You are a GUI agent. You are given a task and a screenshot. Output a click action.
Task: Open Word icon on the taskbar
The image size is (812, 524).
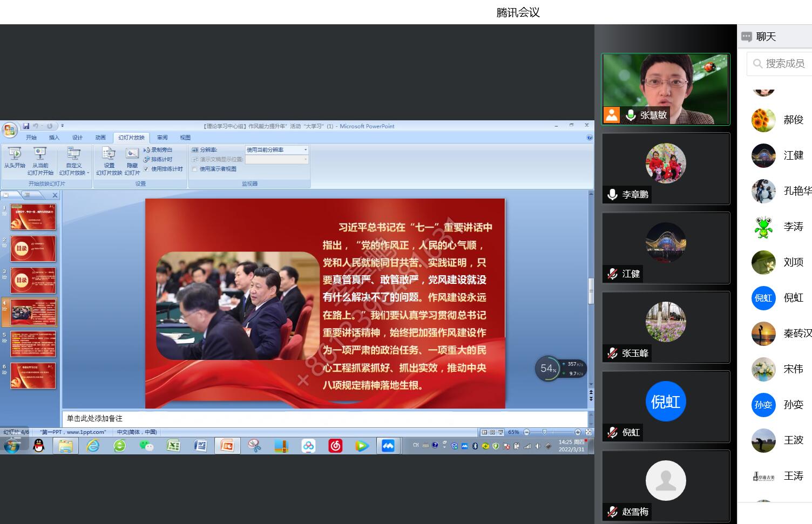click(x=200, y=446)
